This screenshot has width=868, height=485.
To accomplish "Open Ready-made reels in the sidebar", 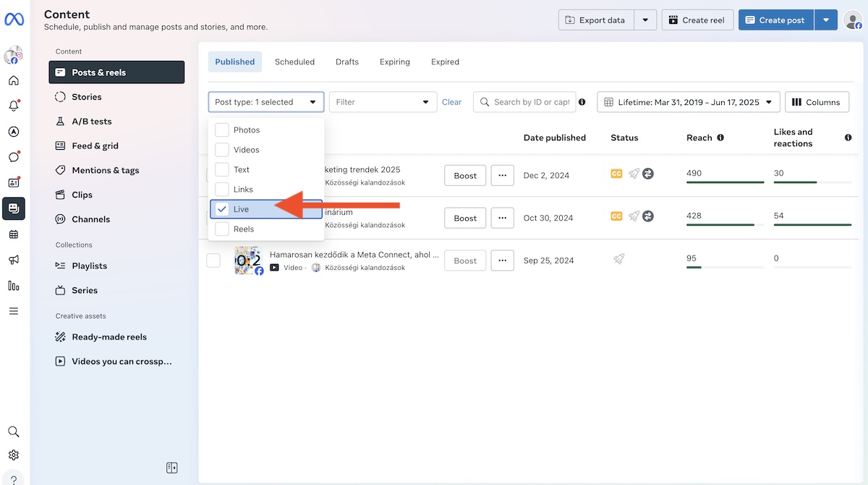I will click(116, 337).
